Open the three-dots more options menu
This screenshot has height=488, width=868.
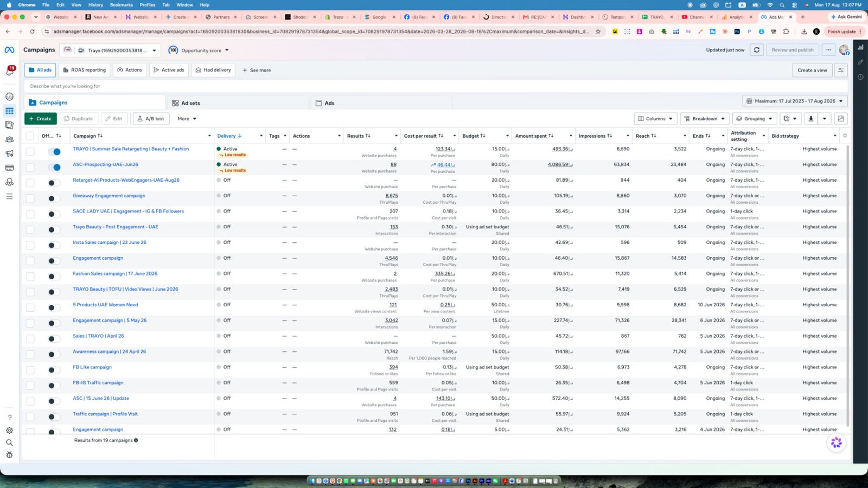pyautogui.click(x=828, y=50)
